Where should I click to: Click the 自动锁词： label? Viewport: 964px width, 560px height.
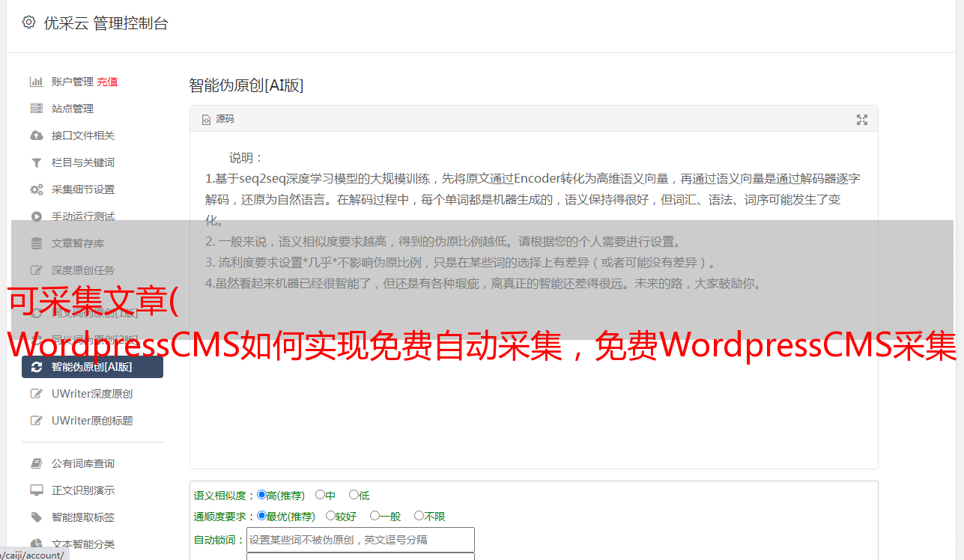click(x=219, y=540)
